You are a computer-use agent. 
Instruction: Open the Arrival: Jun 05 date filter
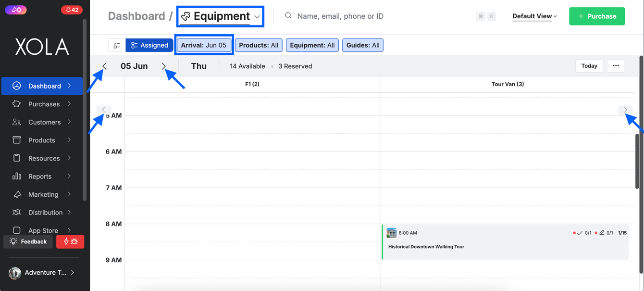[x=204, y=45]
